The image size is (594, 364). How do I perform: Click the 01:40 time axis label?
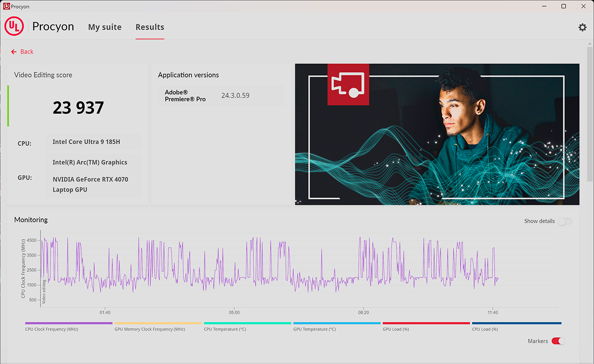pos(105,313)
